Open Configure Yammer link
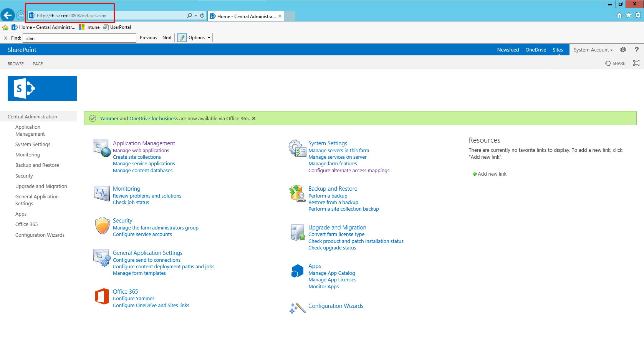 point(133,299)
